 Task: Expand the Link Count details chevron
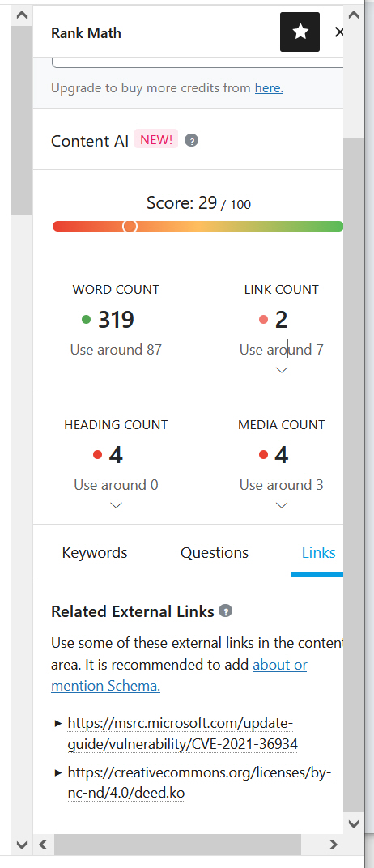click(x=282, y=370)
